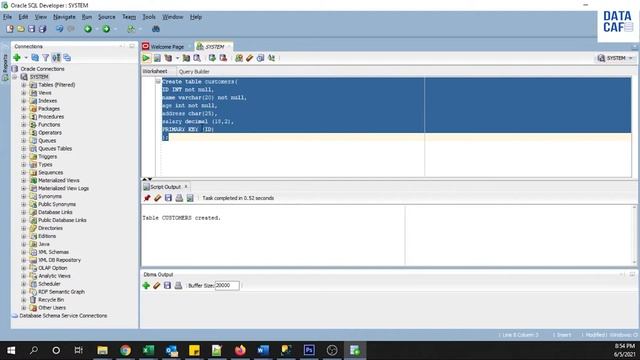Click the 'Table CUSTOMERS created.' output text

pyautogui.click(x=181, y=218)
